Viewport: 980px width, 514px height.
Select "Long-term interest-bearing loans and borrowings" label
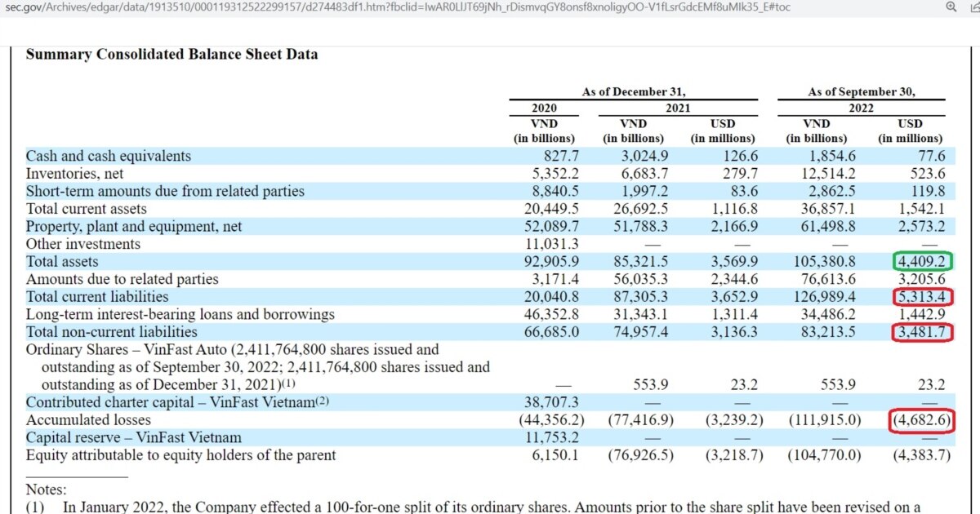pyautogui.click(x=180, y=314)
